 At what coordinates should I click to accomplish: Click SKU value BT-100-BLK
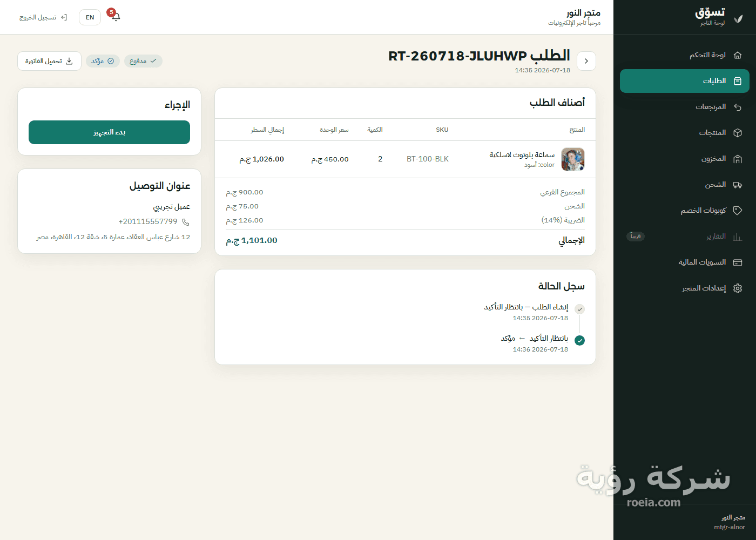(428, 159)
